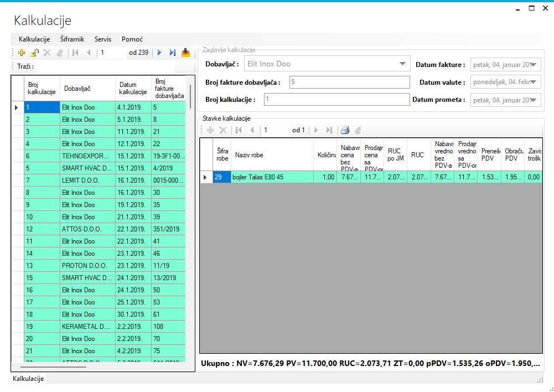This screenshot has width=554, height=392.
Task: Click the delete X icon in left toolbar
Action: pos(47,53)
